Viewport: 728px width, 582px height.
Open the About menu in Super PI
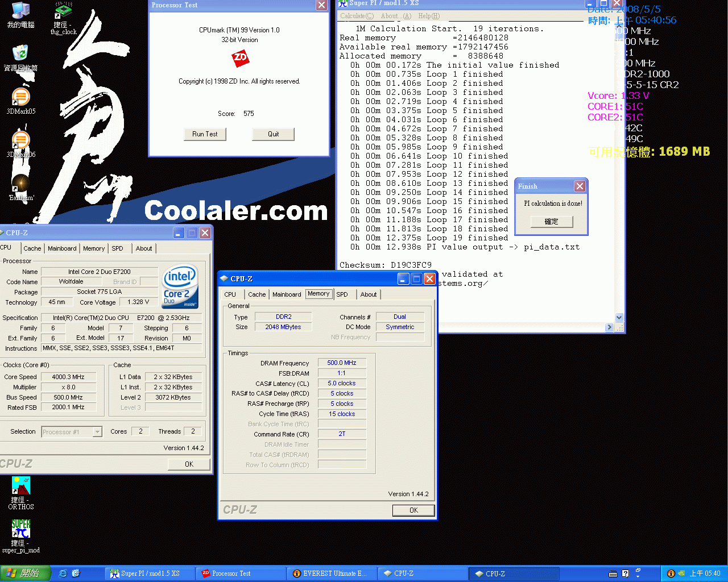396,16
